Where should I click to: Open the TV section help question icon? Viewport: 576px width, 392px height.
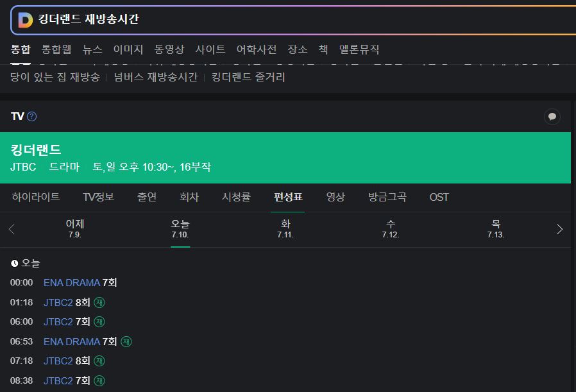click(x=32, y=117)
